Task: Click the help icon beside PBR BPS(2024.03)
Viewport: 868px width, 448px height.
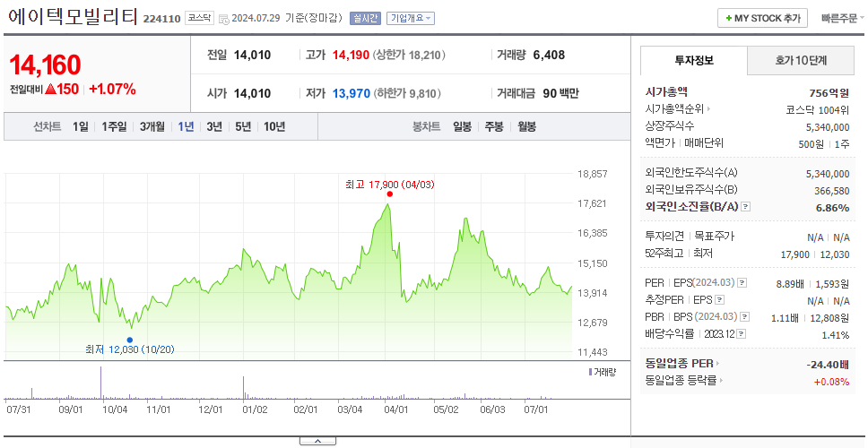Action: pos(745,317)
